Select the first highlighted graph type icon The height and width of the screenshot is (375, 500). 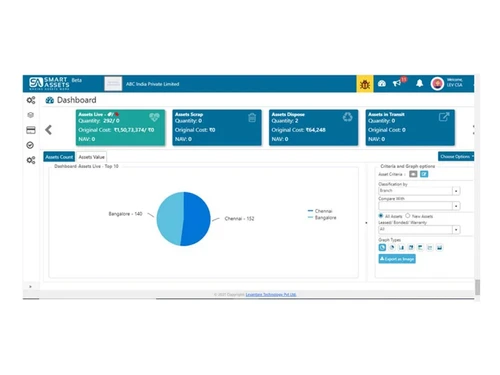[x=382, y=247]
